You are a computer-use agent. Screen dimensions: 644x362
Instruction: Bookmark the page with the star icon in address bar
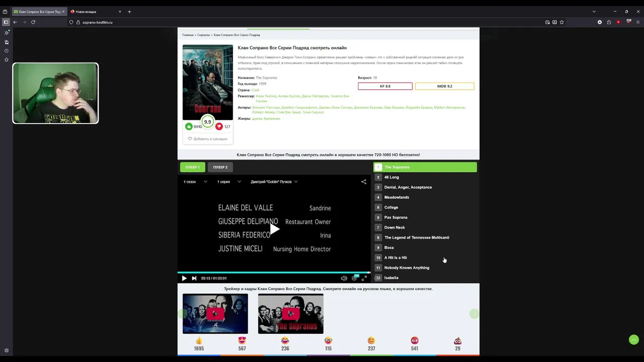point(561,22)
